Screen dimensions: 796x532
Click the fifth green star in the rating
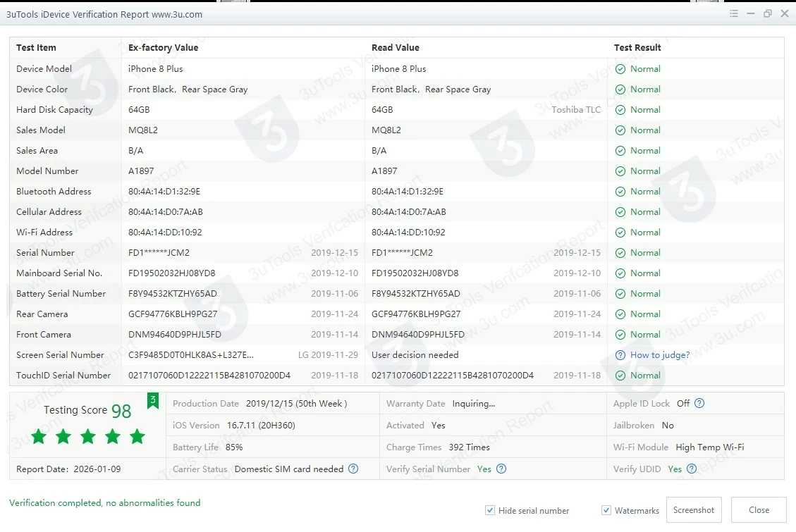(137, 437)
